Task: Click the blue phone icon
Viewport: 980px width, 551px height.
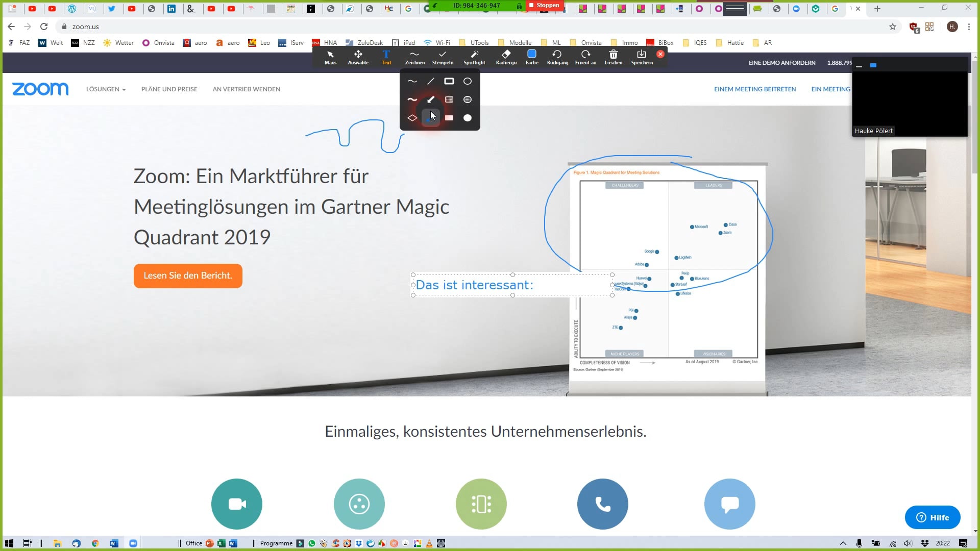Action: pos(603,504)
